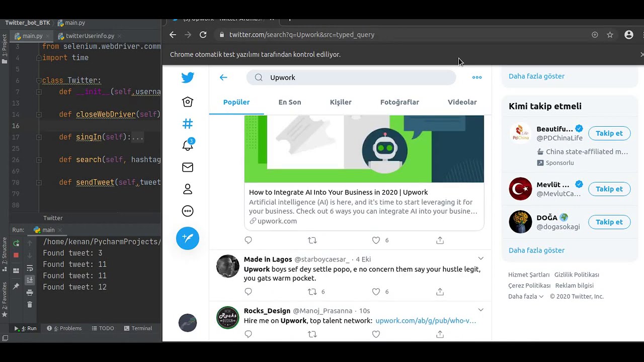
Task: Toggle soft-wrap in Run console
Action: click(x=30, y=268)
